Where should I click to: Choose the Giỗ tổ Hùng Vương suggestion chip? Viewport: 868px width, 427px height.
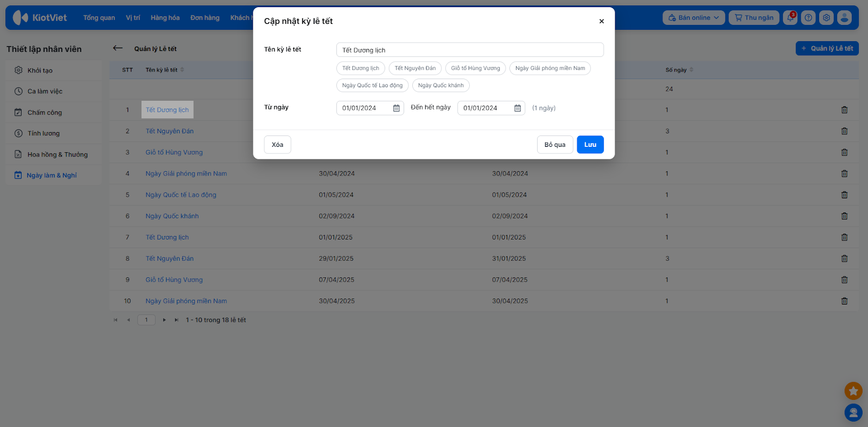pos(476,68)
